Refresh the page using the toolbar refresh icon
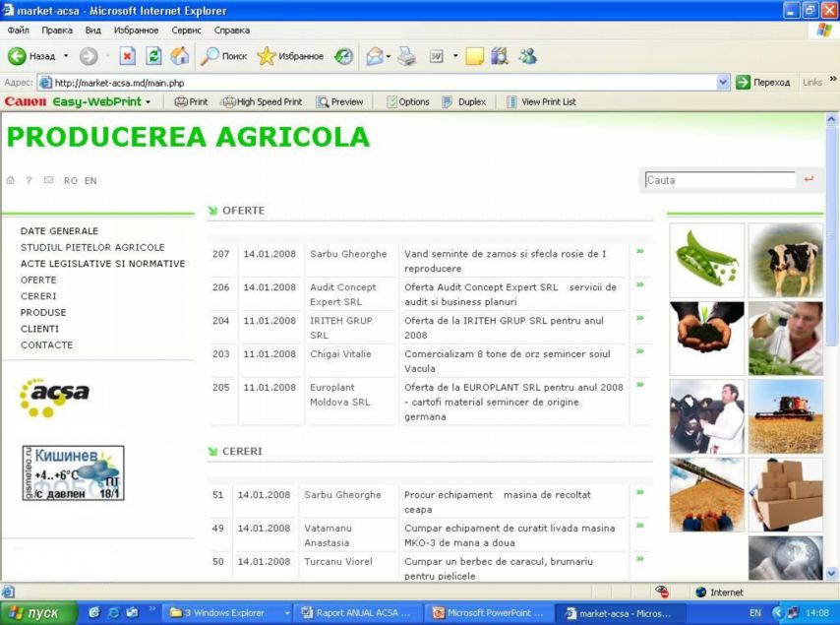 point(153,56)
